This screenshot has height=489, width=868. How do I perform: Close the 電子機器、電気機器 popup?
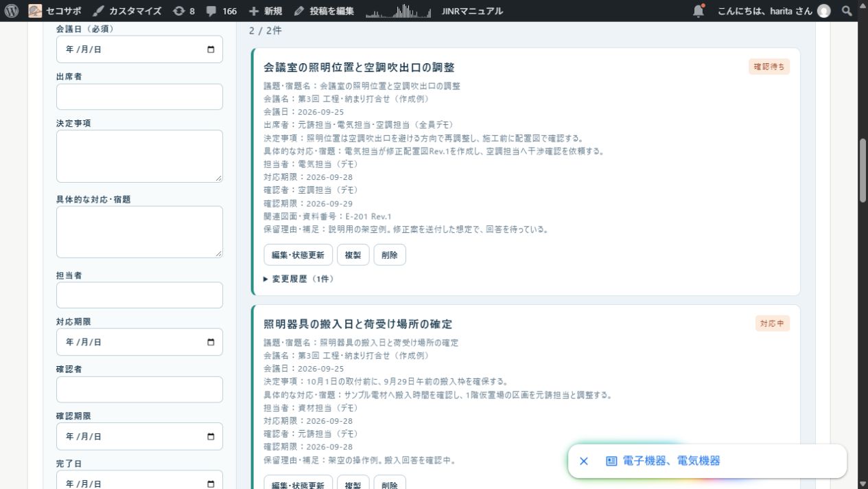click(x=584, y=461)
